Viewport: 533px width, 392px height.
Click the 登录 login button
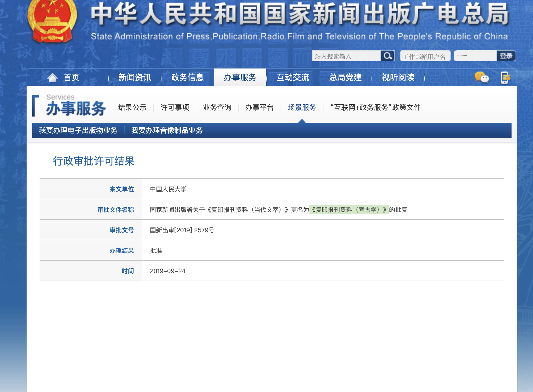[506, 56]
